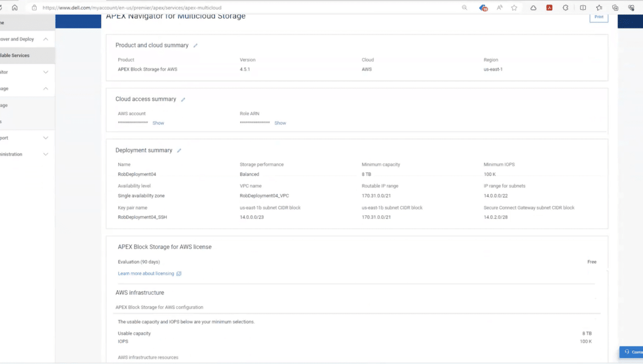Show the hidden Role ARN
Screen dimensions: 643x364
280,123
